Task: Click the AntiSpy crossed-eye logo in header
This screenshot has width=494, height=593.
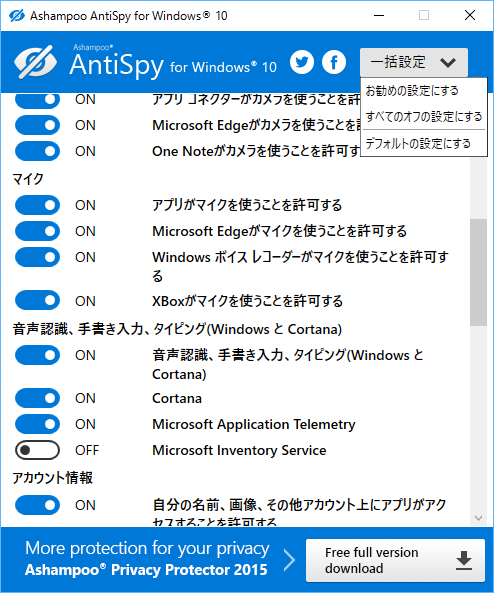Action: click(35, 62)
